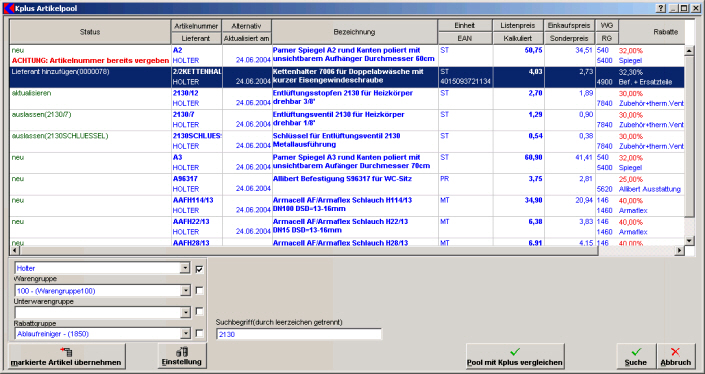Image resolution: width=705 pixels, height=374 pixels.
Task: Click the Lieferant sub-header
Action: pyautogui.click(x=196, y=38)
